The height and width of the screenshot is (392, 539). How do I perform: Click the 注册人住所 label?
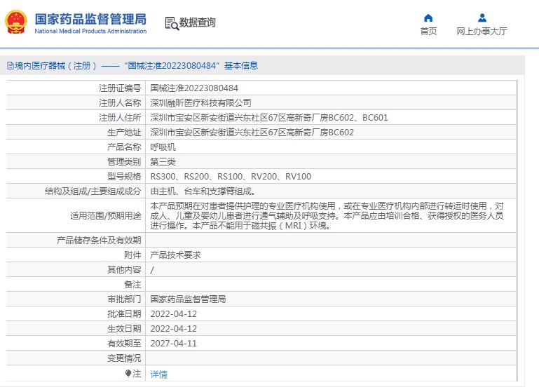[x=120, y=118]
